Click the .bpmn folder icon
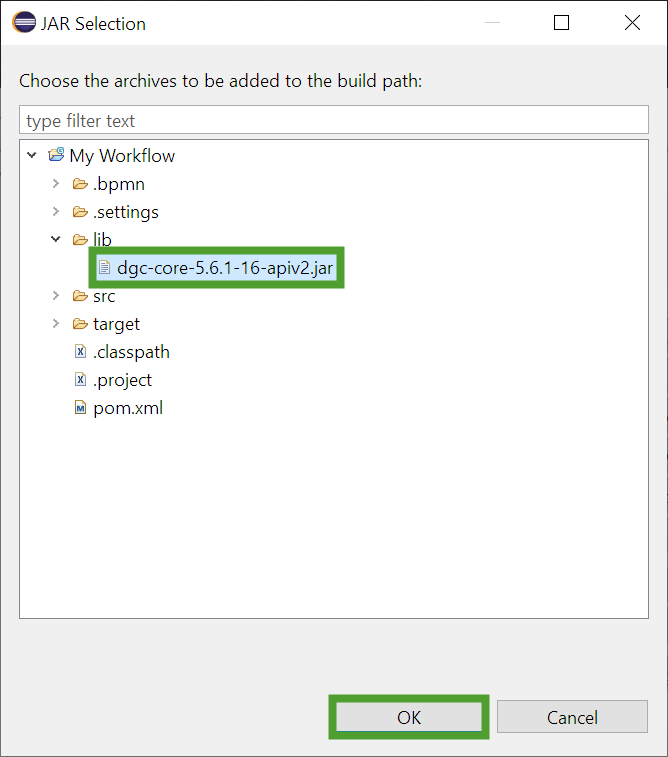668x757 pixels. click(x=80, y=184)
